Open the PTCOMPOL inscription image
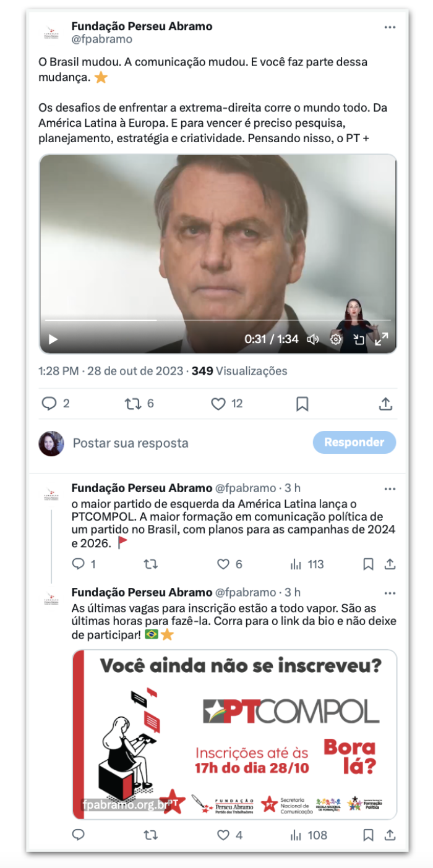 (235, 734)
